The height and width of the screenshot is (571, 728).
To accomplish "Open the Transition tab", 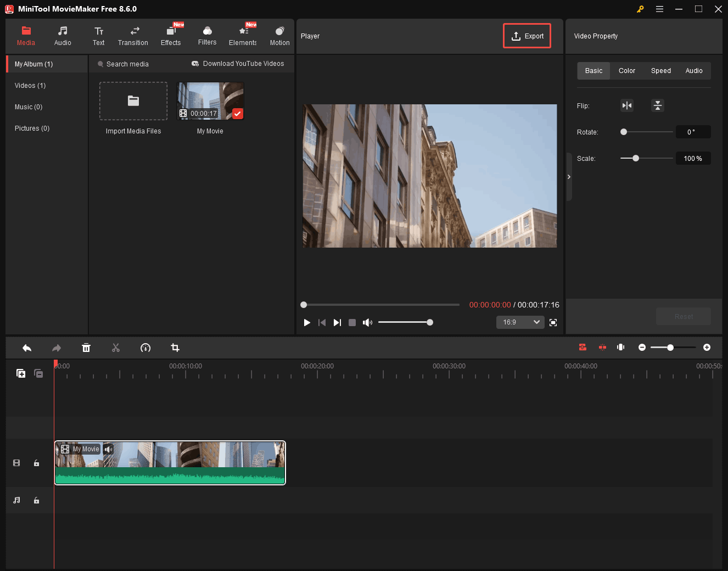I will 133,36.
